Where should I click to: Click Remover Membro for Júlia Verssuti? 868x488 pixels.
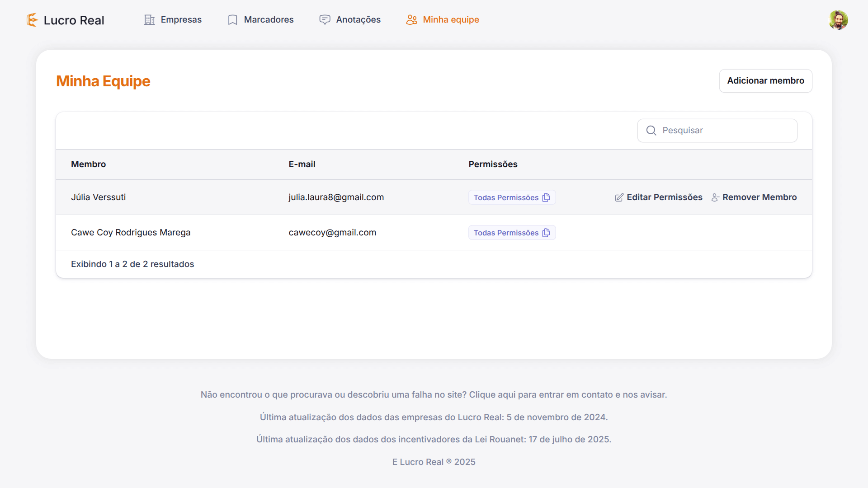[759, 197]
